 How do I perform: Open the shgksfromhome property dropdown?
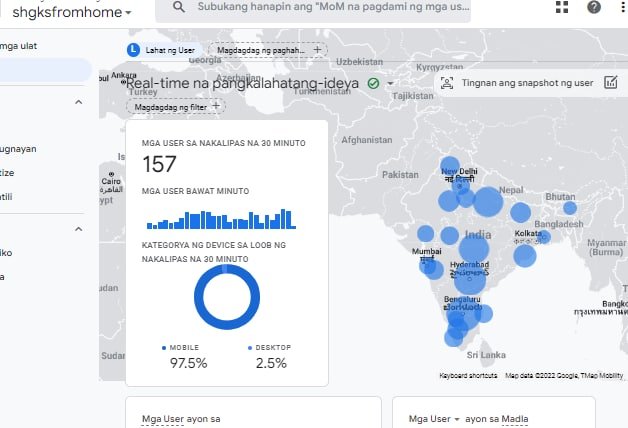coord(71,12)
